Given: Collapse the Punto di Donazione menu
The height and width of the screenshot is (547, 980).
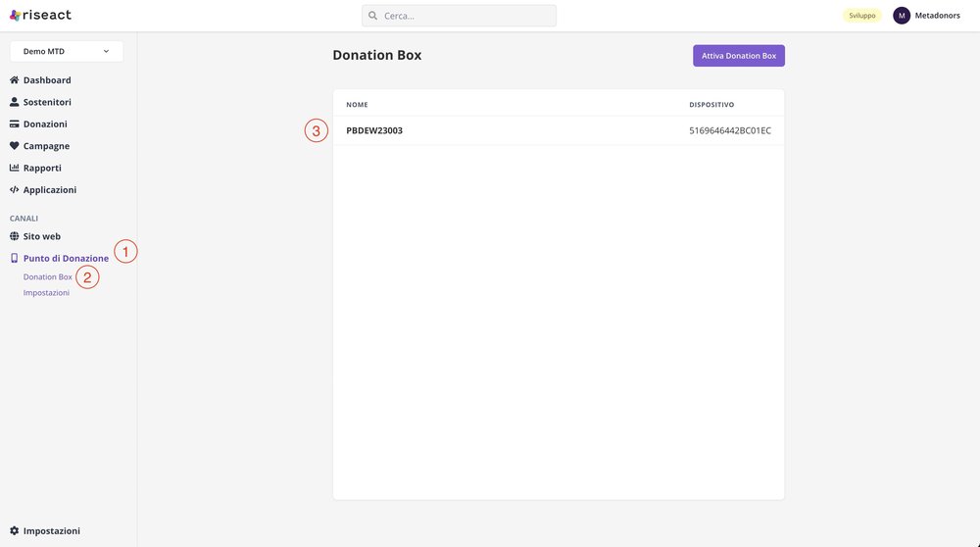Looking at the screenshot, I should (x=66, y=259).
